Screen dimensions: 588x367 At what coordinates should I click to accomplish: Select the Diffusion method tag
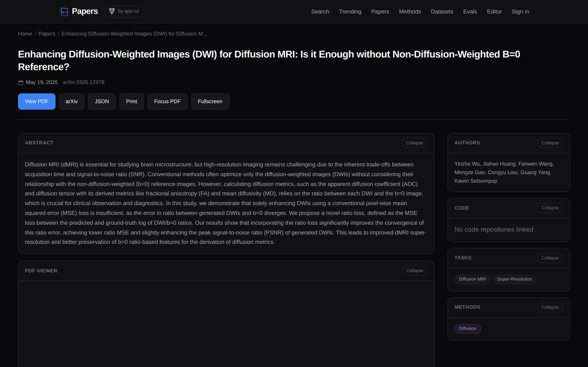click(x=468, y=329)
